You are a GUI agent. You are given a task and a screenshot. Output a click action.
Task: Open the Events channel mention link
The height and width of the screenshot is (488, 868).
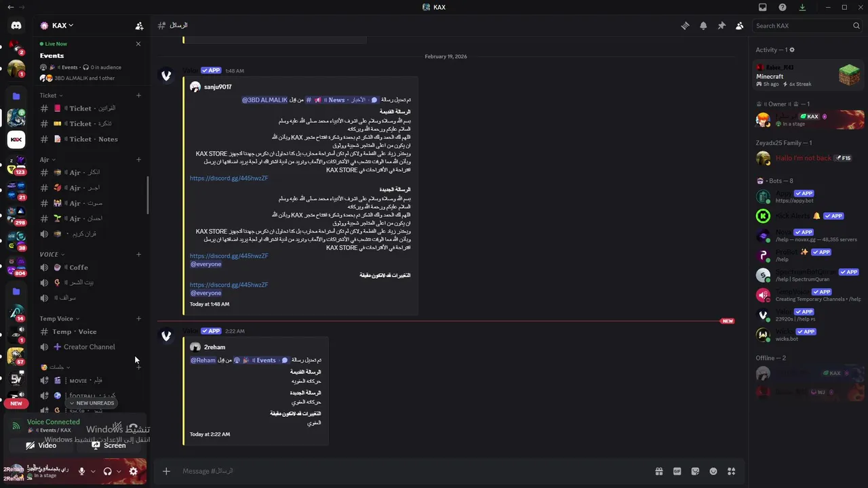(260, 361)
